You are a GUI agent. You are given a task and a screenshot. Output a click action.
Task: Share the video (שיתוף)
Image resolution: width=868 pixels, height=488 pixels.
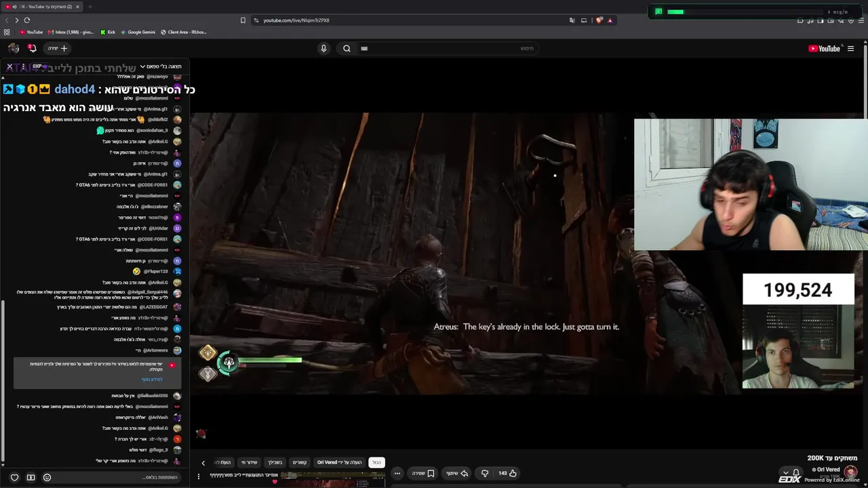(455, 473)
